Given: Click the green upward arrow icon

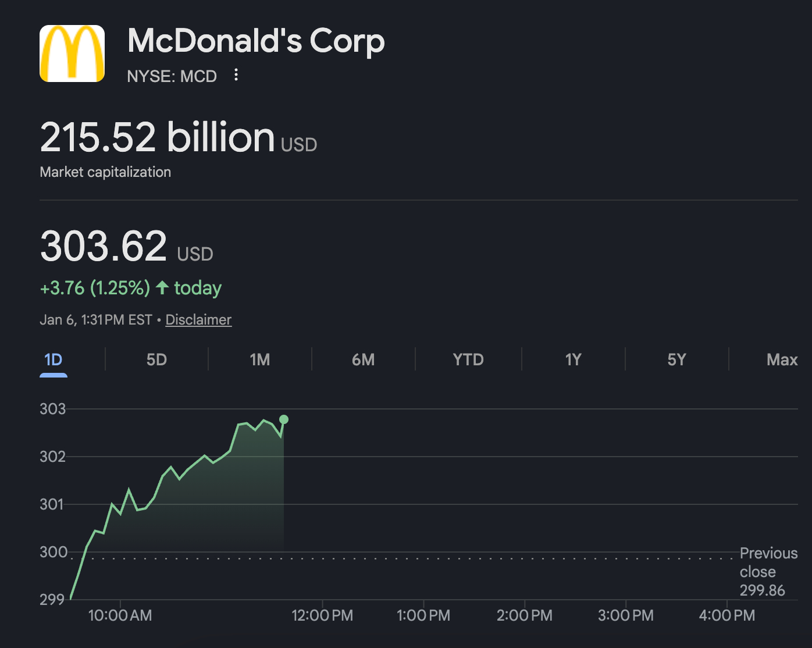Looking at the screenshot, I should [x=162, y=287].
